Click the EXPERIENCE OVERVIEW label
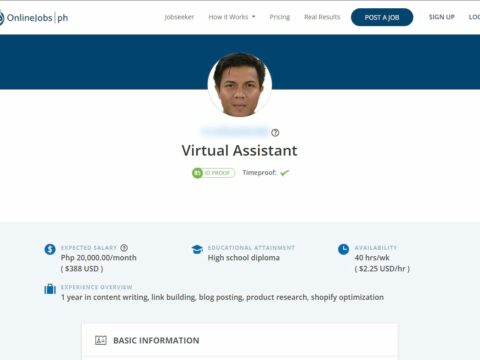 97,287
